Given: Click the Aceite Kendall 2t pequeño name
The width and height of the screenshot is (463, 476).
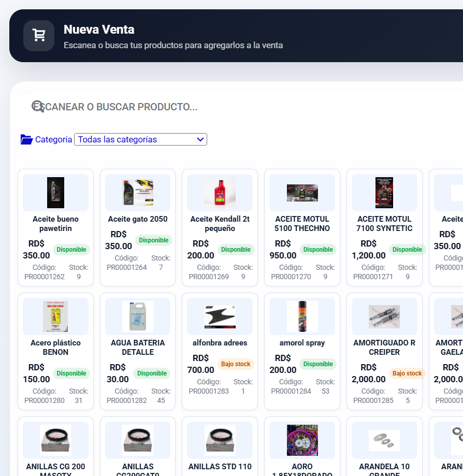Looking at the screenshot, I should point(220,223).
